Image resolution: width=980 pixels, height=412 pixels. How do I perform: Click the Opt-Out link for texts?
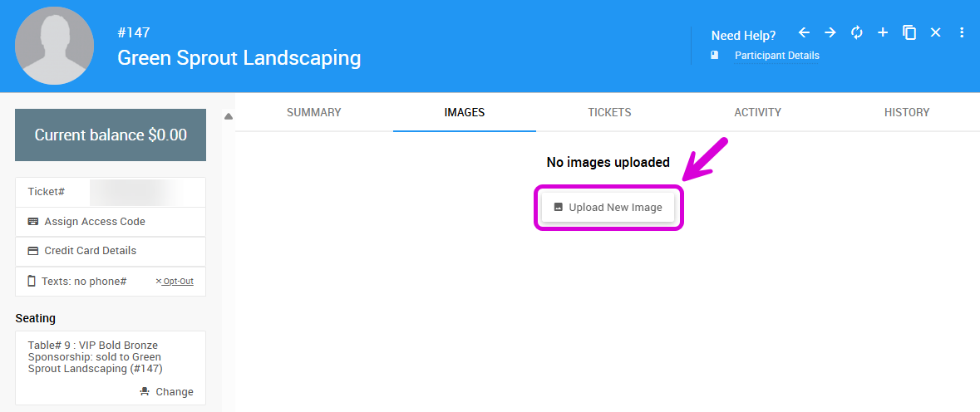click(177, 282)
